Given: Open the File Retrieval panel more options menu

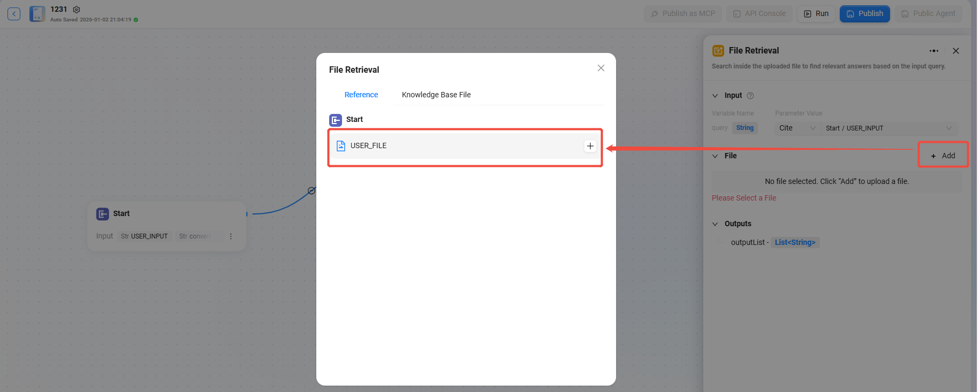Looking at the screenshot, I should click(933, 51).
